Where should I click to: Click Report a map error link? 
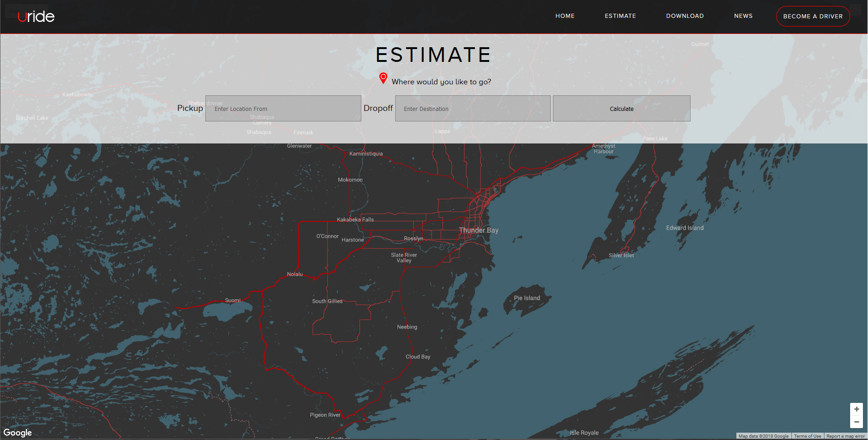point(845,436)
